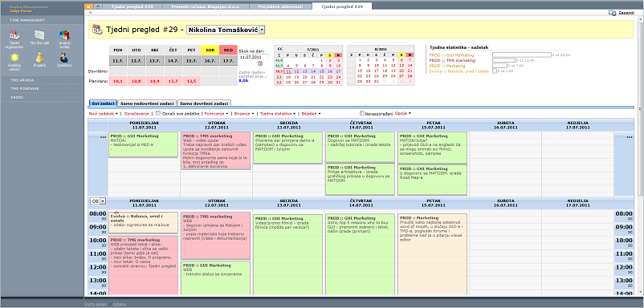Switch to the Projektne aktivnosti tab

[281, 6]
